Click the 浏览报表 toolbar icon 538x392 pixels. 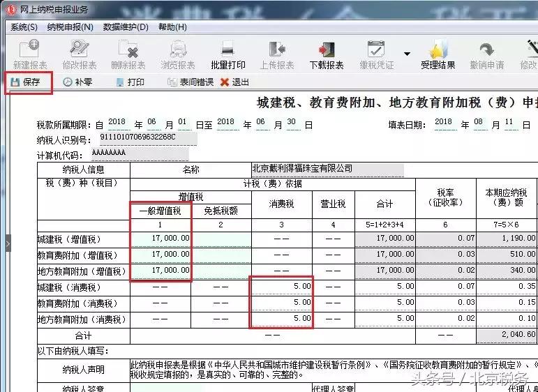click(x=178, y=55)
